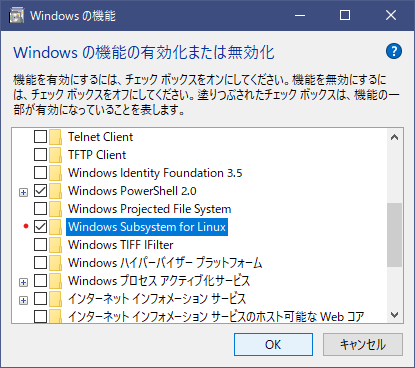The height and width of the screenshot is (368, 415).
Task: Click folder icon beside Windows Projected File System
Action: (x=55, y=209)
